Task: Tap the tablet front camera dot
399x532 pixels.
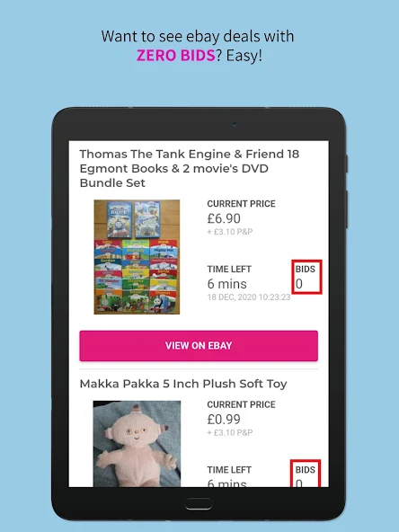Action: tap(235, 124)
